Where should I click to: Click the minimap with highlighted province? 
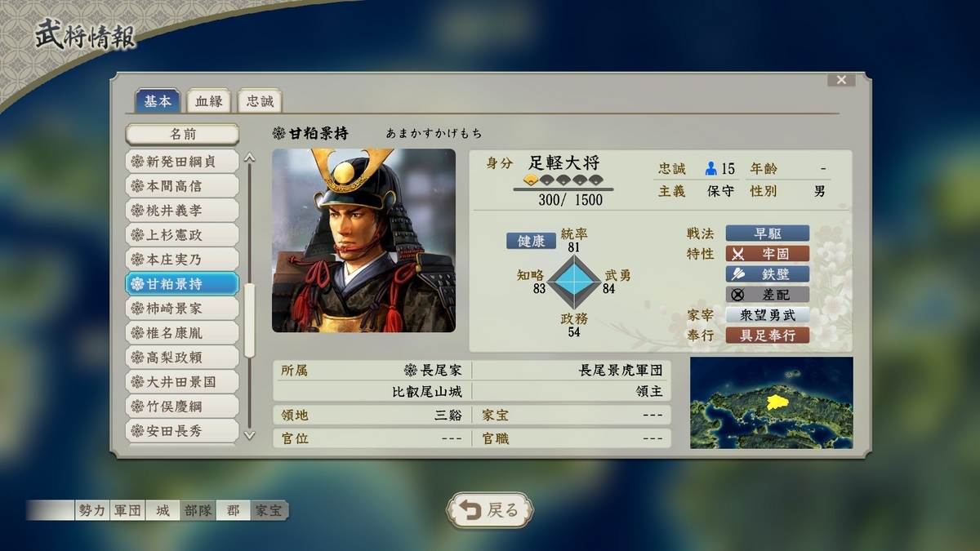[772, 402]
